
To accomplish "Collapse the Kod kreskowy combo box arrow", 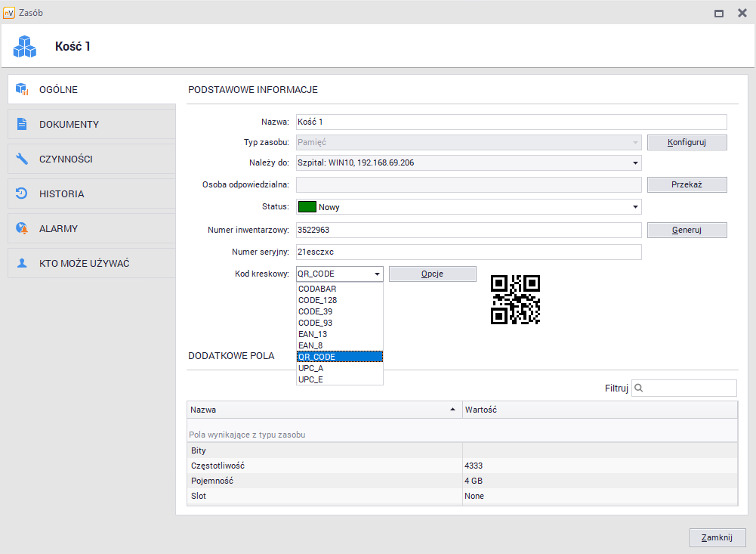I will (x=376, y=274).
